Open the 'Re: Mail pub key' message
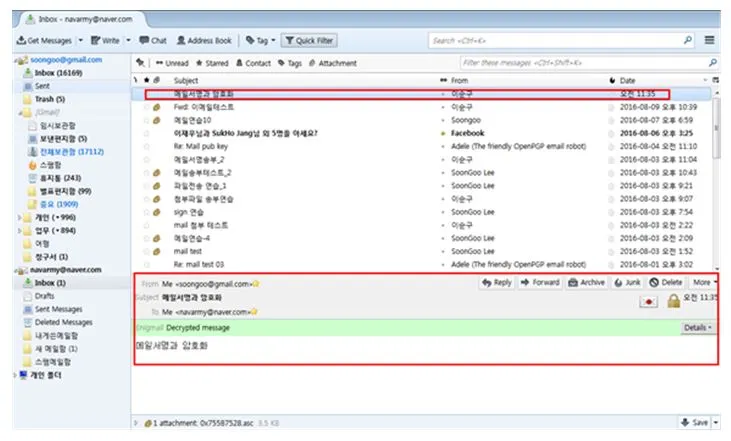The width and height of the screenshot is (731, 441). pyautogui.click(x=422, y=146)
